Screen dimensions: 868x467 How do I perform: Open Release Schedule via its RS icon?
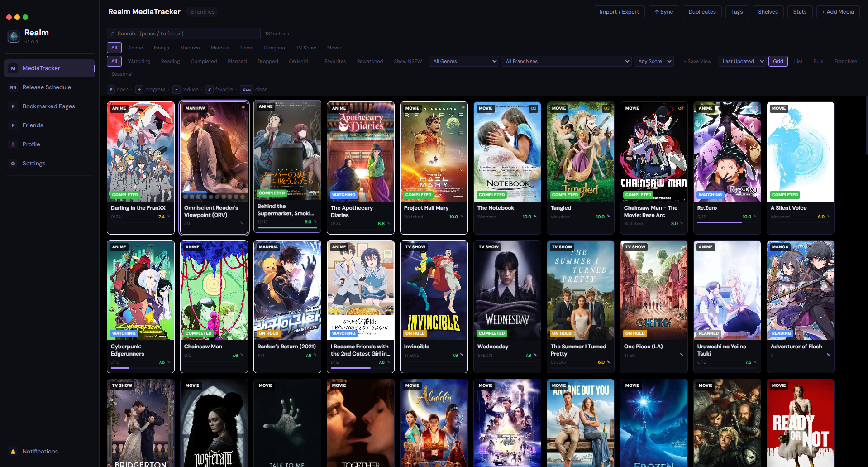pyautogui.click(x=13, y=87)
